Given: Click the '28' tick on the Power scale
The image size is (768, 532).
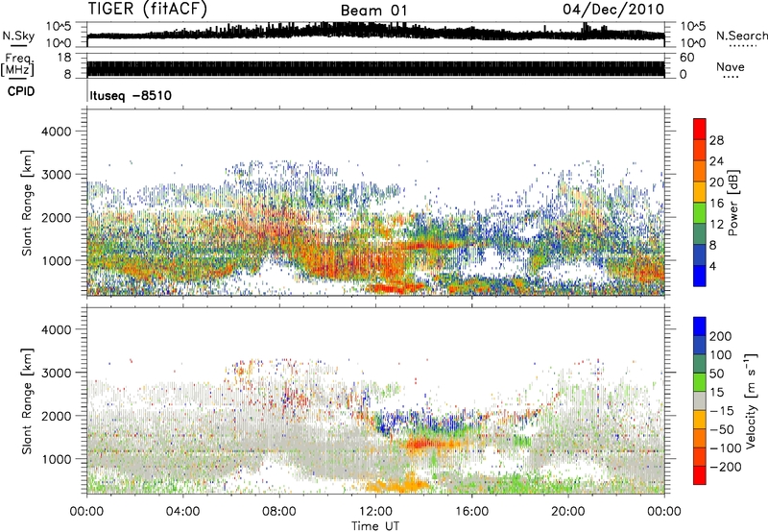Looking at the screenshot, I should (x=716, y=140).
